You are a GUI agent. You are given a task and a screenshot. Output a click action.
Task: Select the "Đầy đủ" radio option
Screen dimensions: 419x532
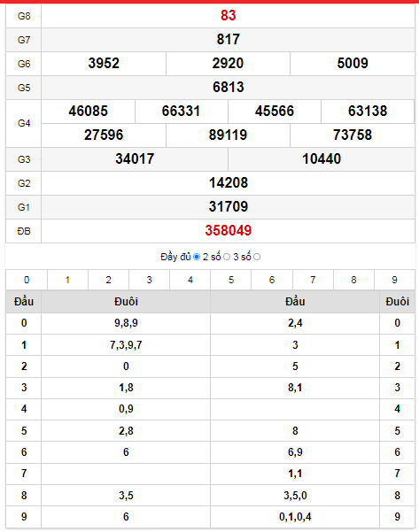tap(197, 258)
